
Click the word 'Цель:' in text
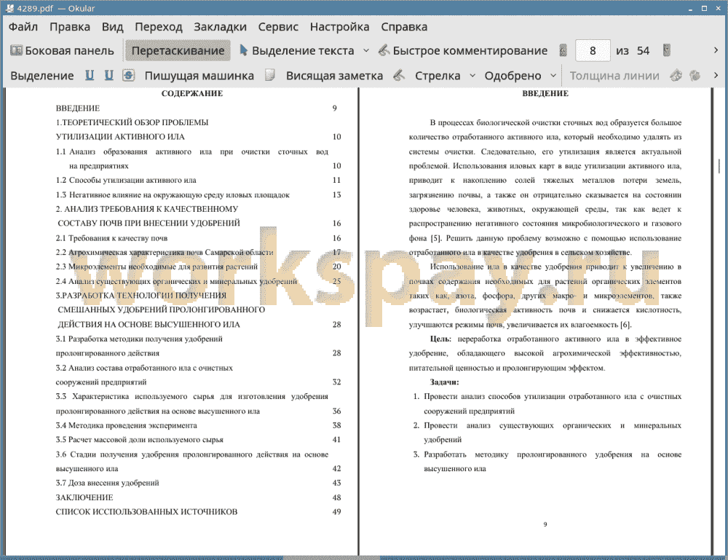(440, 339)
